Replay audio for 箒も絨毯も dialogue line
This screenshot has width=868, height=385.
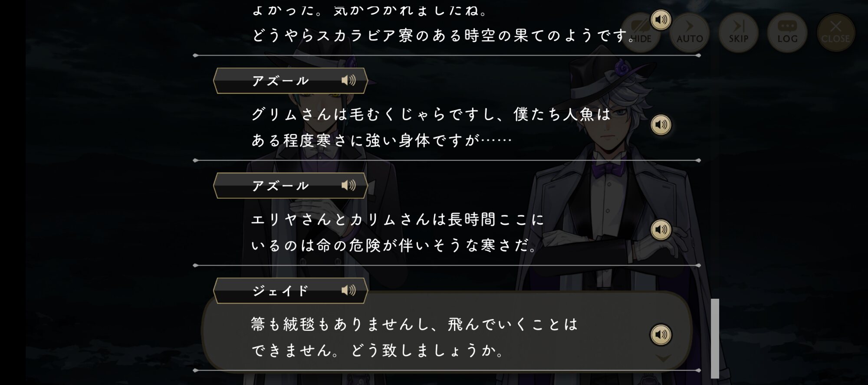[661, 334]
